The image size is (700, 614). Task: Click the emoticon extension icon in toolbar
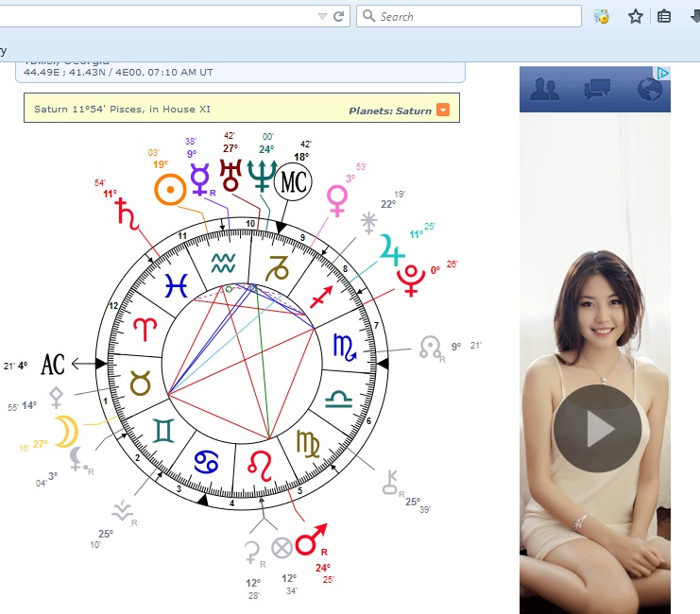[602, 16]
